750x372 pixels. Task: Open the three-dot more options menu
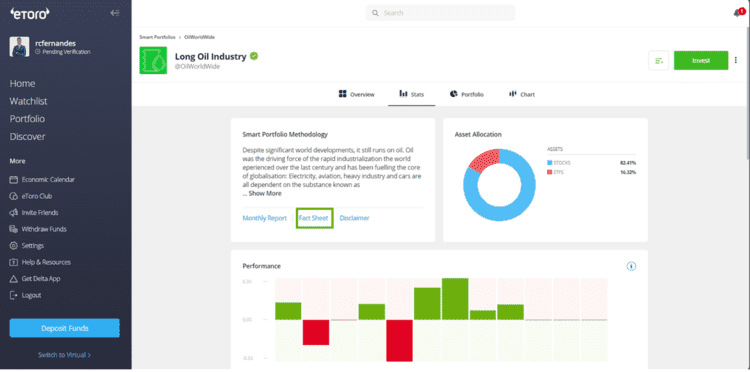point(736,61)
